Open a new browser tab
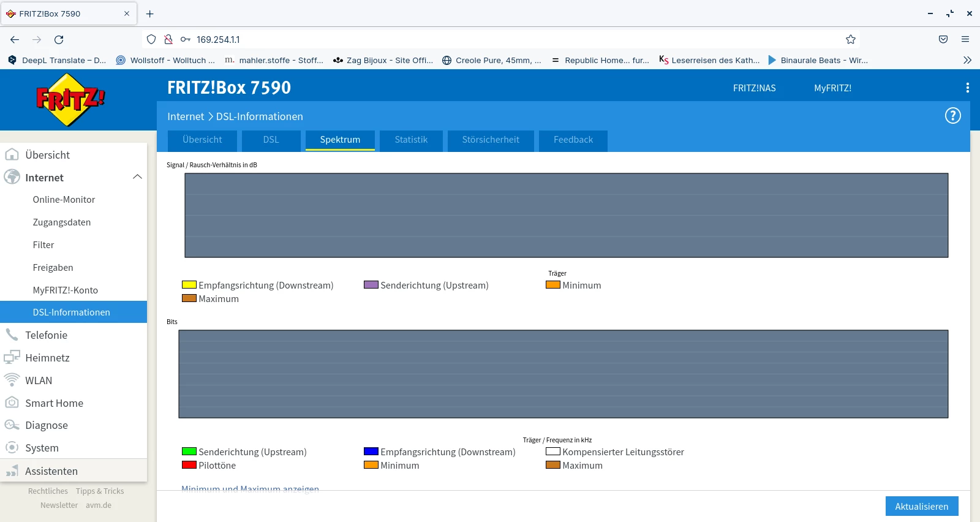980x522 pixels. click(150, 13)
